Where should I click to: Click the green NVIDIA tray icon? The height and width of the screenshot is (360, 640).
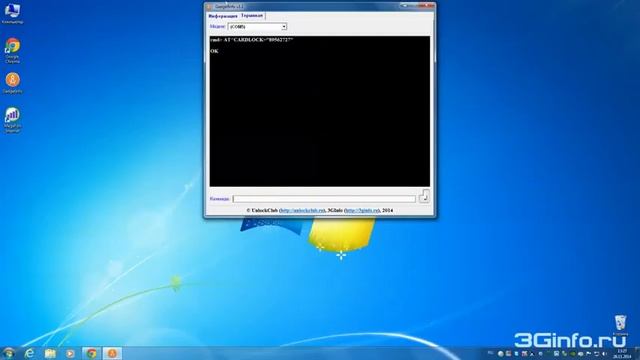573,354
